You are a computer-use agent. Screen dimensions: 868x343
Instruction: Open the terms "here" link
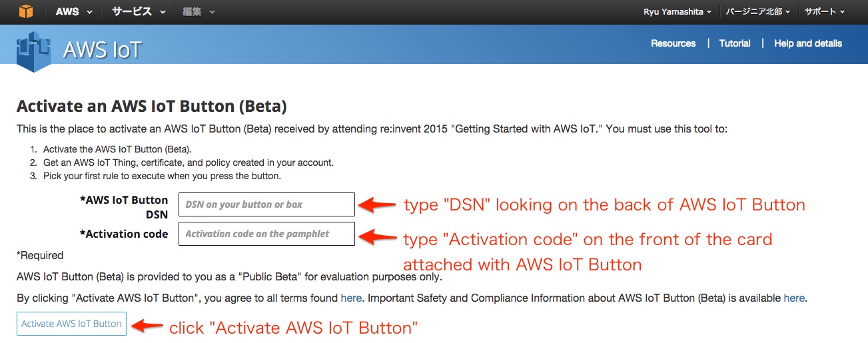[x=350, y=298]
